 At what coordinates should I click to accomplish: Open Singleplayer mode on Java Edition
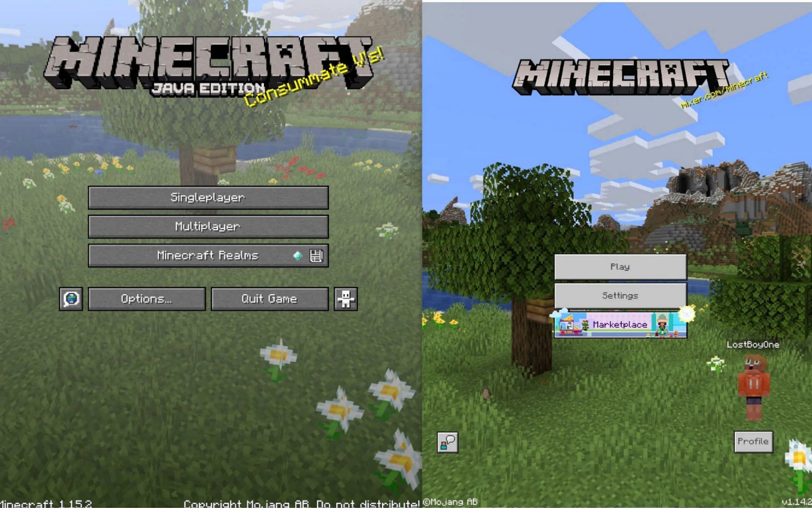(208, 196)
